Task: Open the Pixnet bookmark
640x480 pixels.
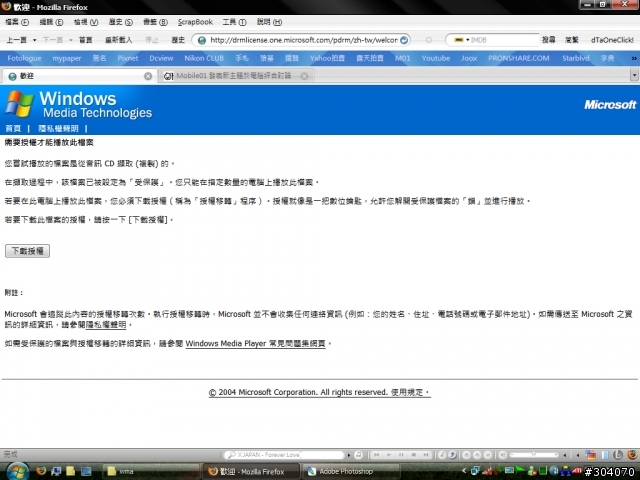Action: (x=128, y=58)
